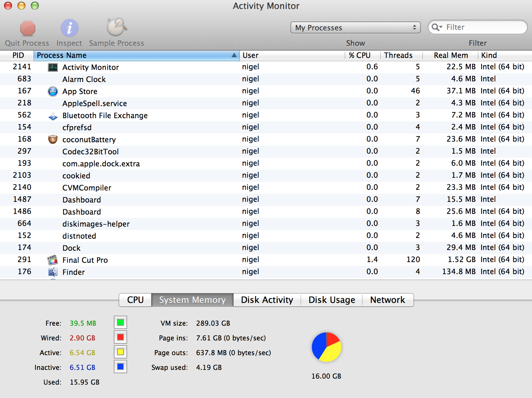Sort by the Kind column header

tap(505, 55)
